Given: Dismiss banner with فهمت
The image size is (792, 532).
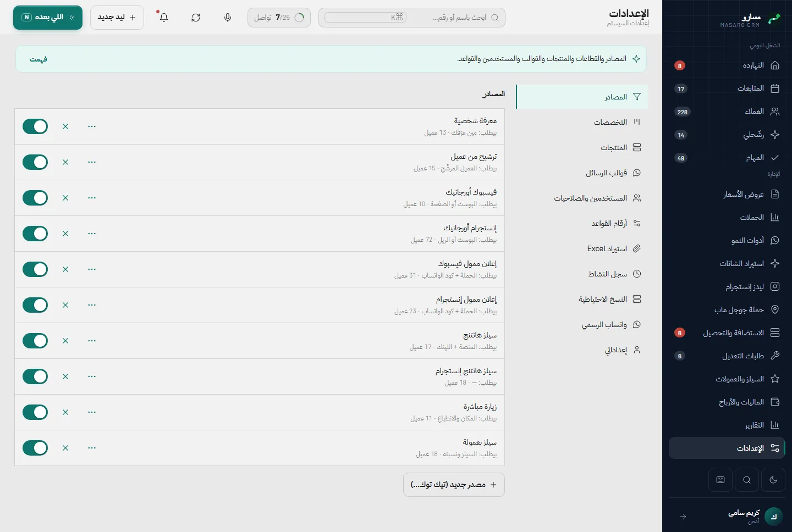Looking at the screenshot, I should click(38, 59).
